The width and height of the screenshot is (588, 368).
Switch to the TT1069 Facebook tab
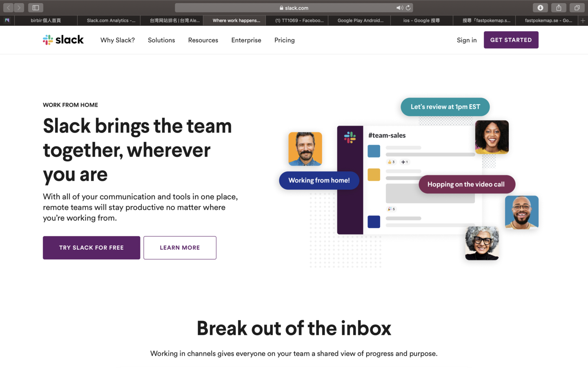[x=297, y=20]
